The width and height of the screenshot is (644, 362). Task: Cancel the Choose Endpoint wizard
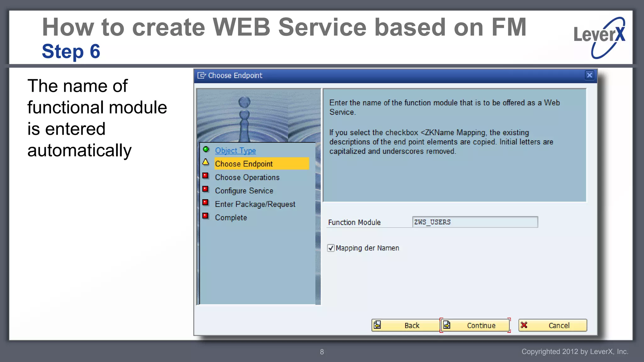coord(552,325)
